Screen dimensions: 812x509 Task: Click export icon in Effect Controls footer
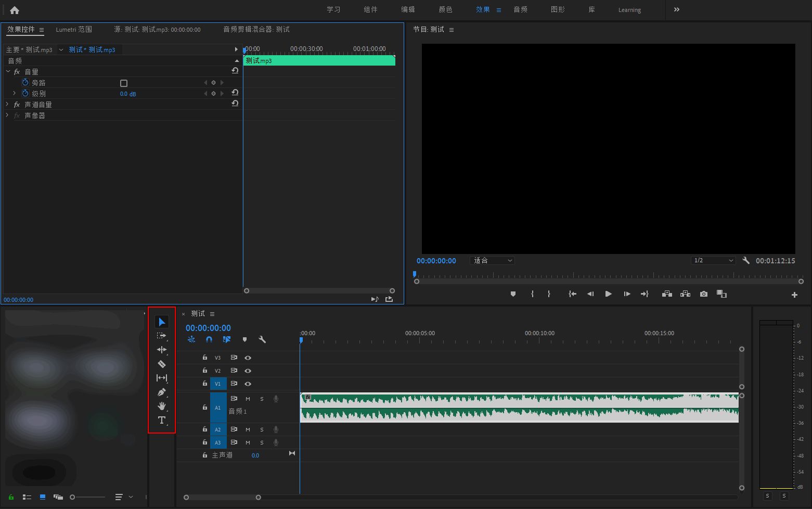pos(389,299)
